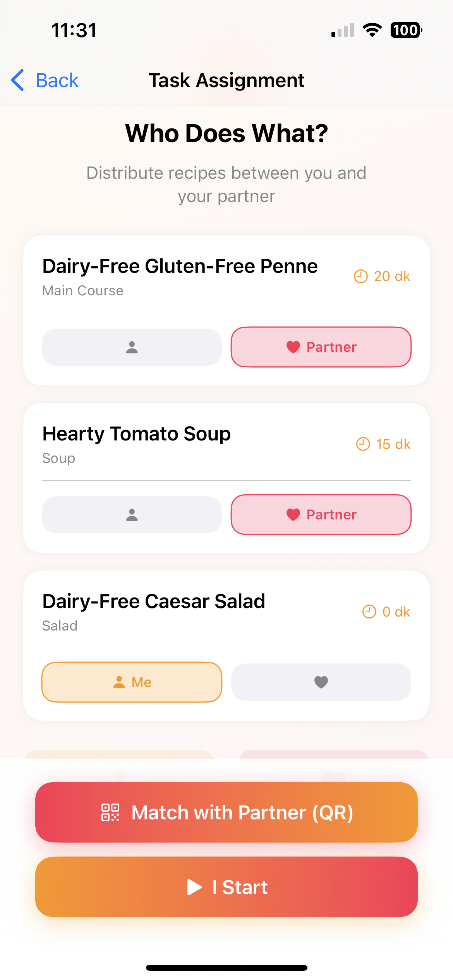Toggle Partner for Dairy-Free Gluten-Free Penne
Screen dimensions: 453x980
(321, 347)
